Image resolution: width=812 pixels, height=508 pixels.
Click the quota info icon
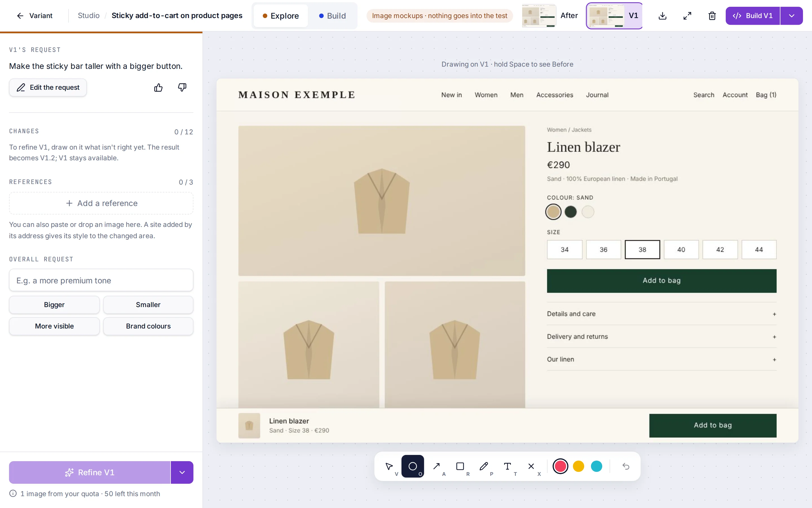(x=13, y=493)
